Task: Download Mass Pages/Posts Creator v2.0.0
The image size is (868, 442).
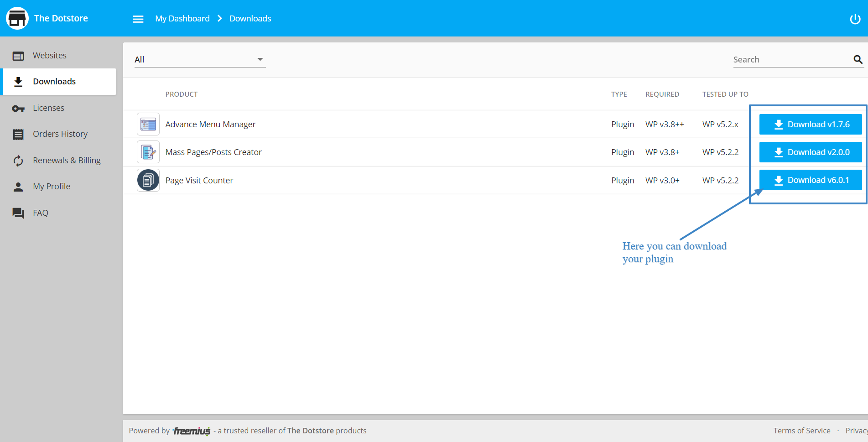Action: pos(811,152)
